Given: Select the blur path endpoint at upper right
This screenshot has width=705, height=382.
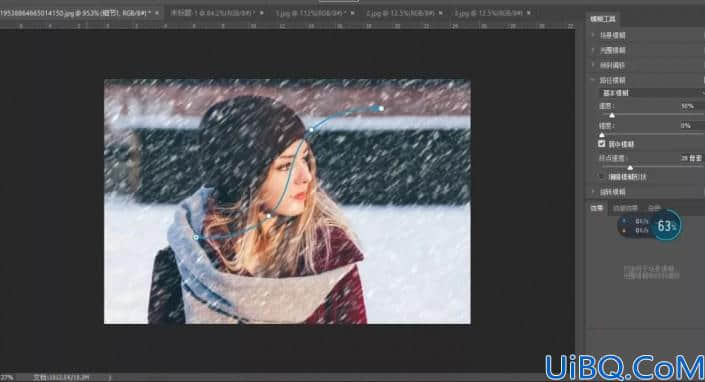Looking at the screenshot, I should coord(381,108).
